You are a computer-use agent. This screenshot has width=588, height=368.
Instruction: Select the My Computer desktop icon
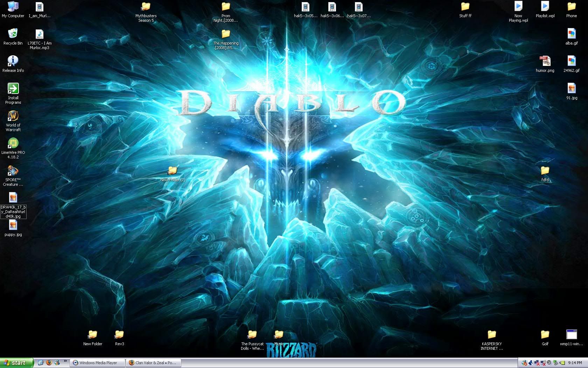coord(13,9)
